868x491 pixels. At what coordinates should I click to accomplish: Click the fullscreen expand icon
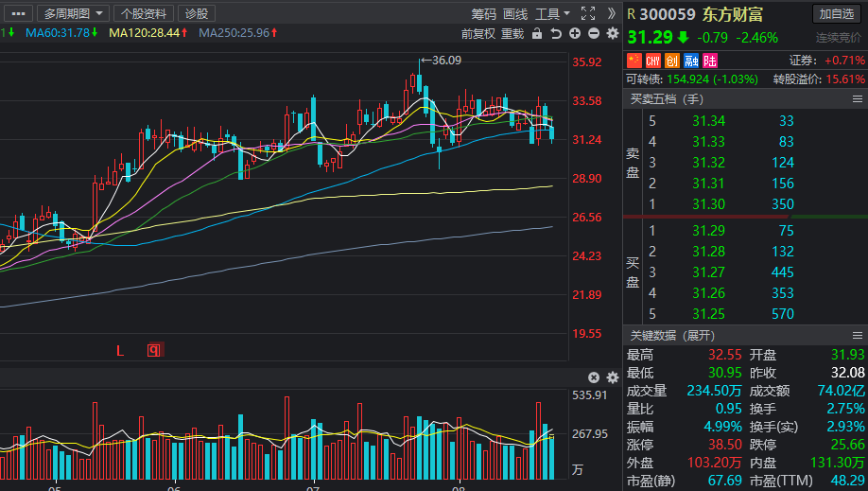coord(588,13)
